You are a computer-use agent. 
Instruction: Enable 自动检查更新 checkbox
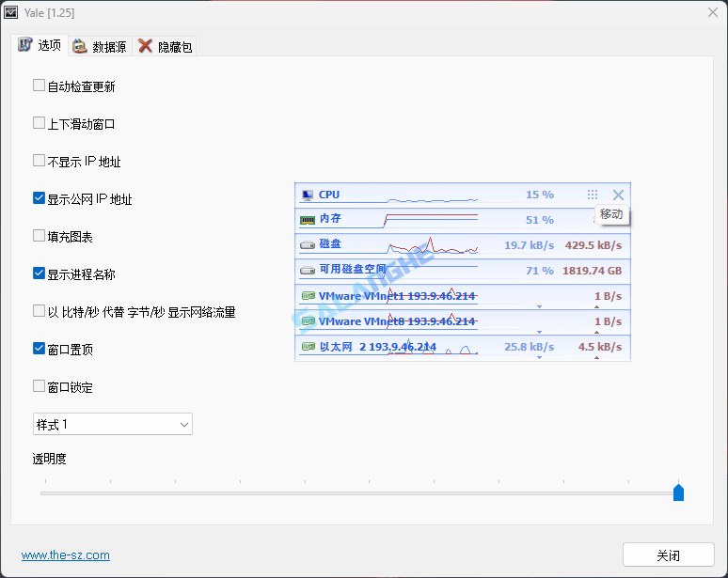tap(39, 86)
